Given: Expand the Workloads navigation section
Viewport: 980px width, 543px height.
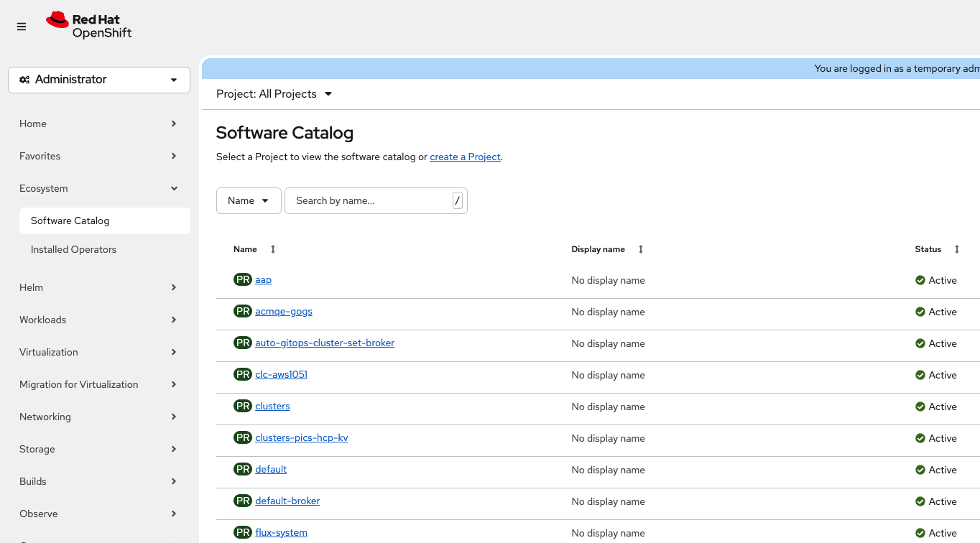Looking at the screenshot, I should click(99, 320).
